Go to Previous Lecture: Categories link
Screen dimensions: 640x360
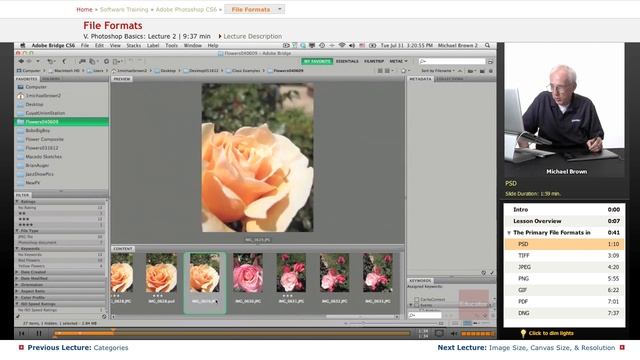[x=78, y=348]
